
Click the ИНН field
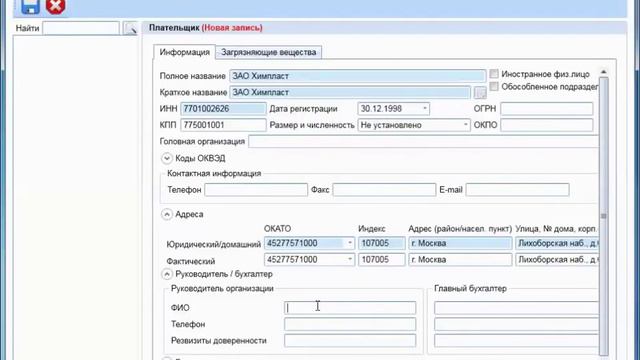click(x=223, y=109)
